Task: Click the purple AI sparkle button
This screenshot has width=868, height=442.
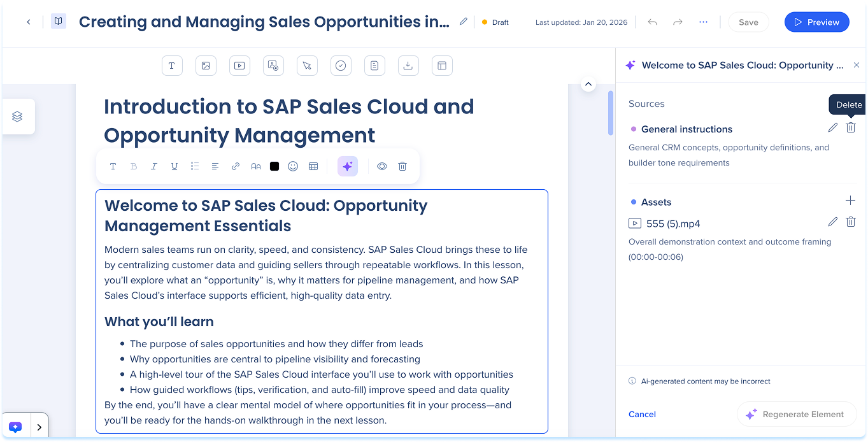Action: click(x=347, y=166)
